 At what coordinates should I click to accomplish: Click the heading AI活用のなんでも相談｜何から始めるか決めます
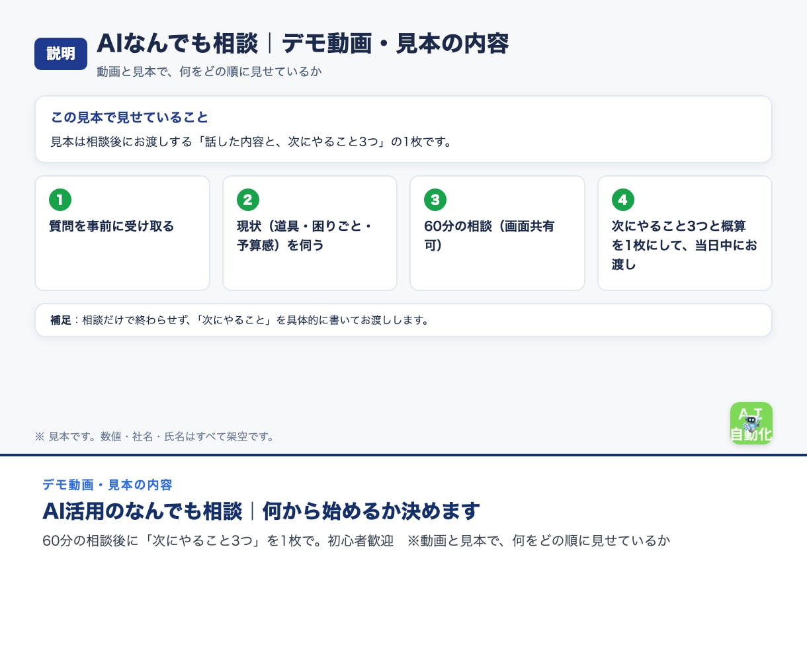[261, 511]
